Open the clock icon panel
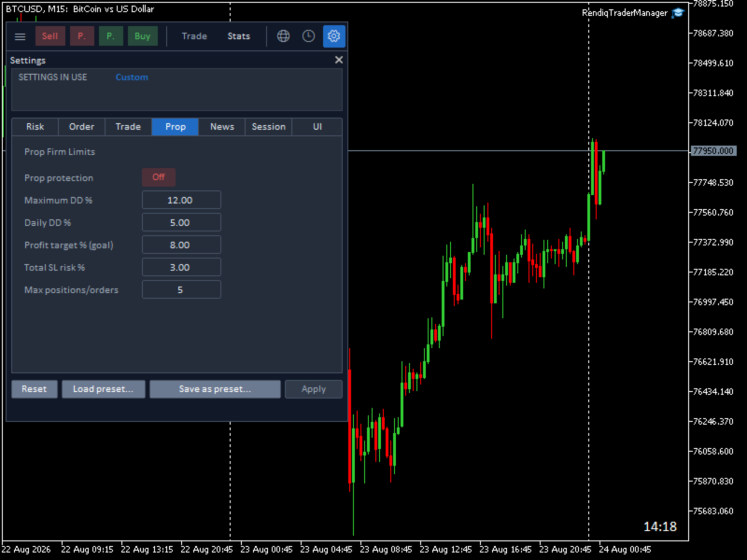747x560 pixels. click(x=309, y=36)
